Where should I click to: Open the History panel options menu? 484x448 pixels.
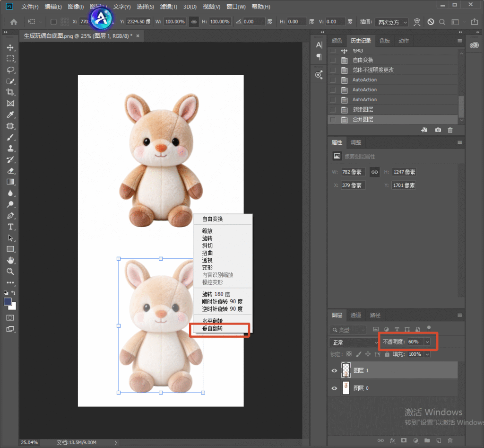click(x=459, y=41)
